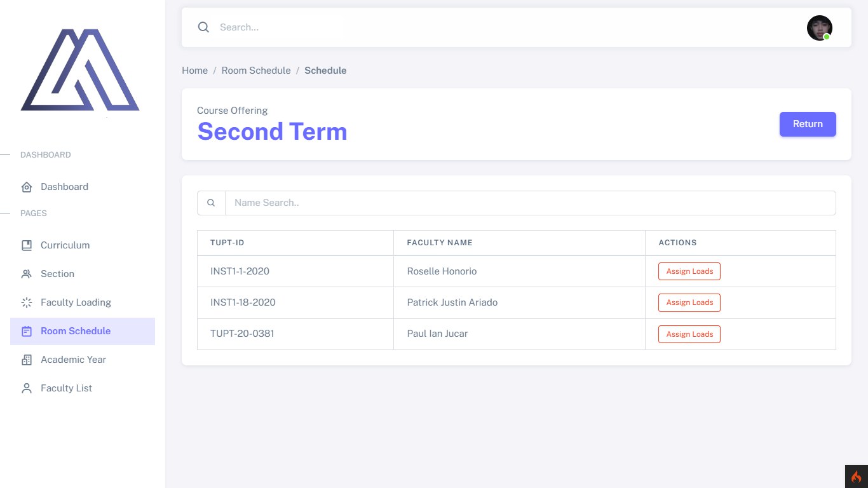Open Room Schedule breadcrumb link
The height and width of the screenshot is (488, 868).
coord(256,71)
